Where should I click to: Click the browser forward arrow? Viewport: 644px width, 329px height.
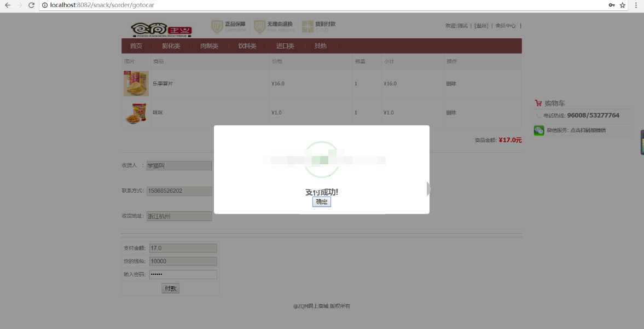[19, 5]
